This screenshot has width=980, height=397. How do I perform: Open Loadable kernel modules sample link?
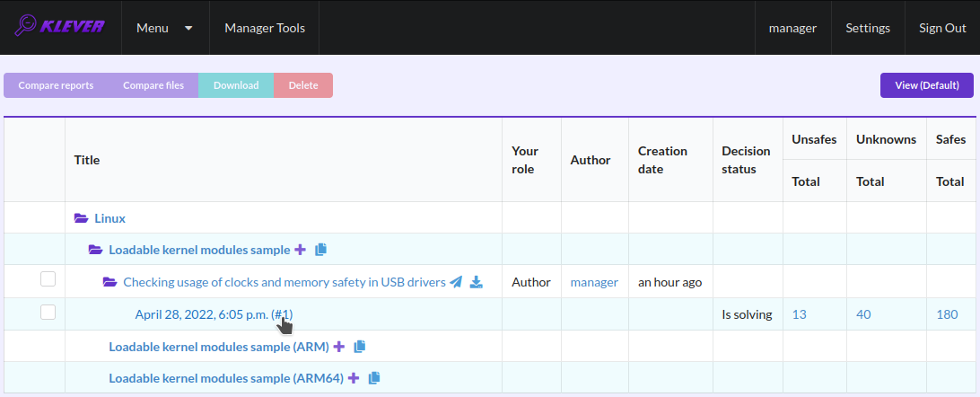[x=199, y=250]
